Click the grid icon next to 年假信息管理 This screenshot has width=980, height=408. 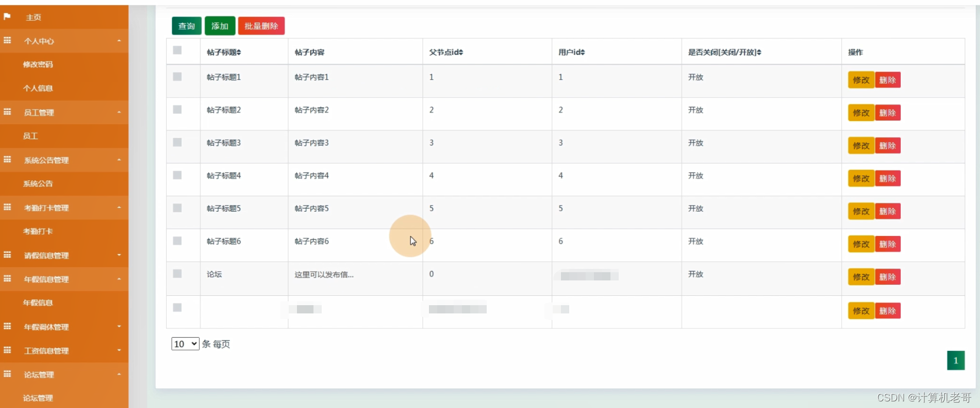pyautogui.click(x=7, y=279)
